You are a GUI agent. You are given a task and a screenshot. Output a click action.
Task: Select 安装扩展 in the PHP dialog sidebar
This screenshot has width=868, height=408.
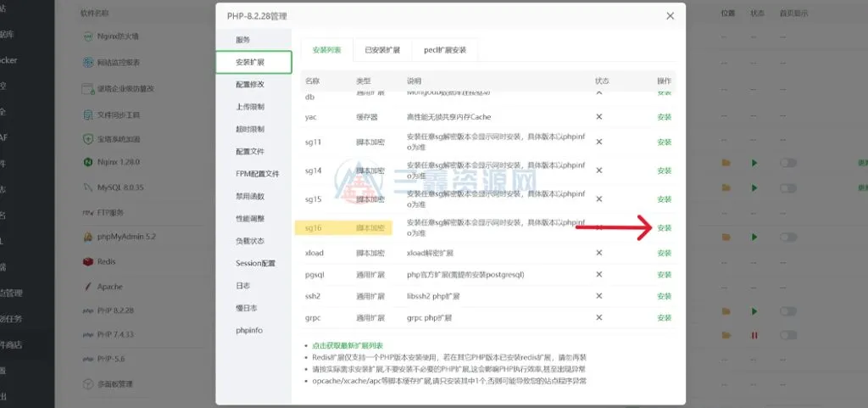(253, 62)
